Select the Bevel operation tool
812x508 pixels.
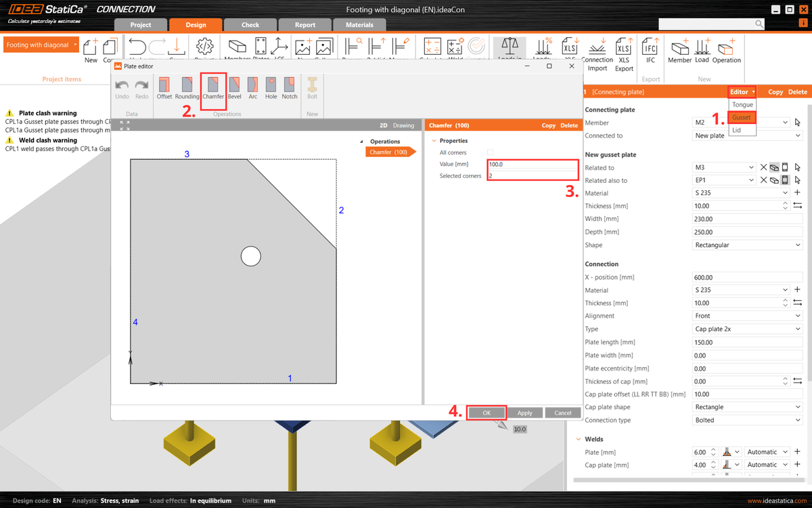[234, 89]
